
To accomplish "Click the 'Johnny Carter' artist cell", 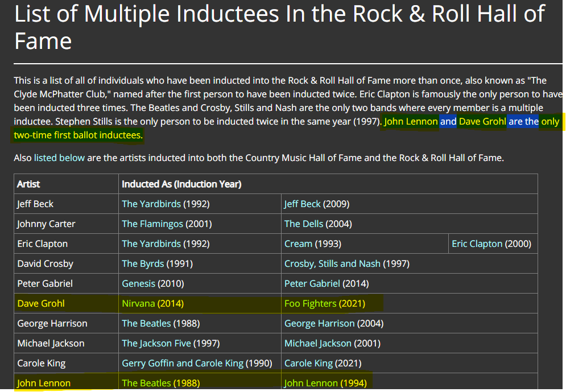I will (66, 224).
